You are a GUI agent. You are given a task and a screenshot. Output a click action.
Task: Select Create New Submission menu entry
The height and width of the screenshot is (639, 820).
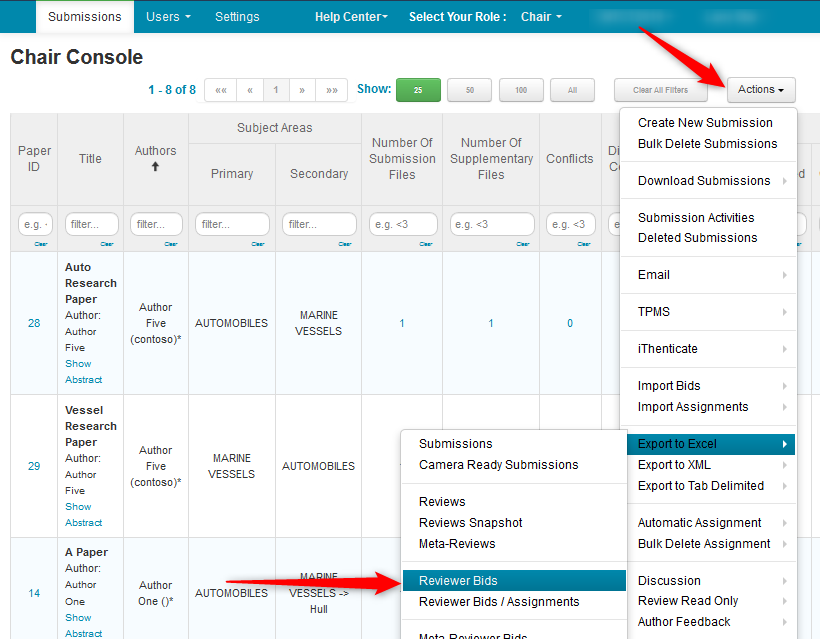coord(705,123)
